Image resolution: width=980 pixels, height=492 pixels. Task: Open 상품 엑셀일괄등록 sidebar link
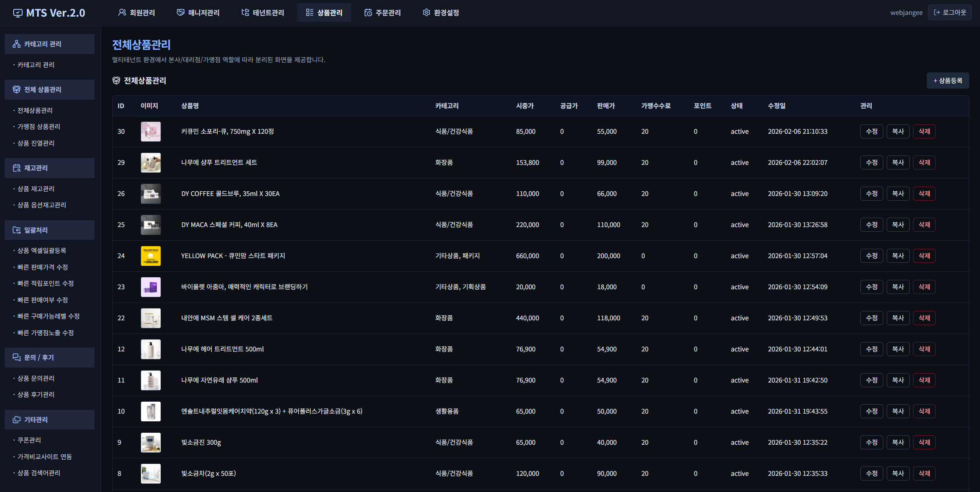(x=42, y=250)
